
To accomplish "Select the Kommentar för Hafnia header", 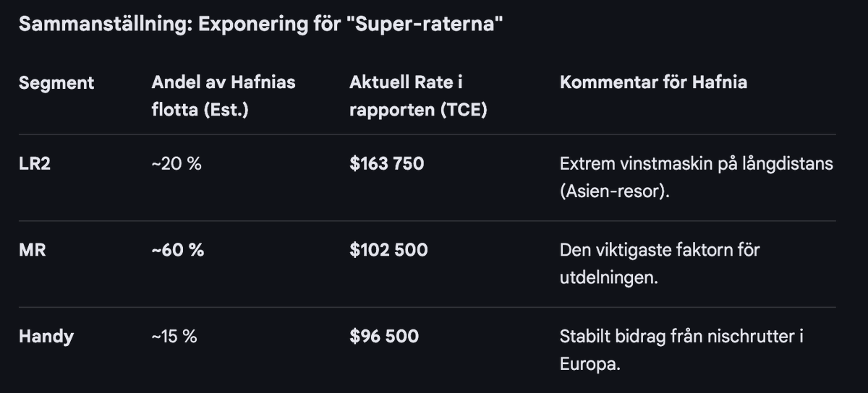I will pyautogui.click(x=653, y=82).
